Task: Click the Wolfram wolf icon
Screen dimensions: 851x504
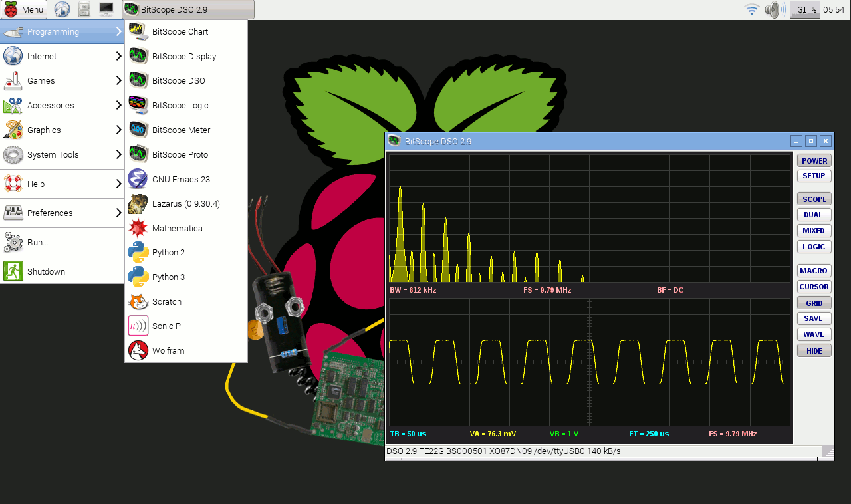Action: (x=138, y=350)
